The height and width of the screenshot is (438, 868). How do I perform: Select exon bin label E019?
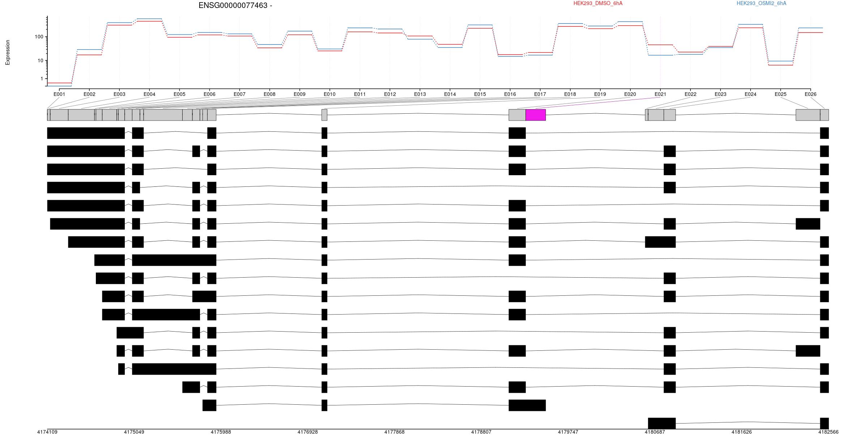click(x=600, y=94)
